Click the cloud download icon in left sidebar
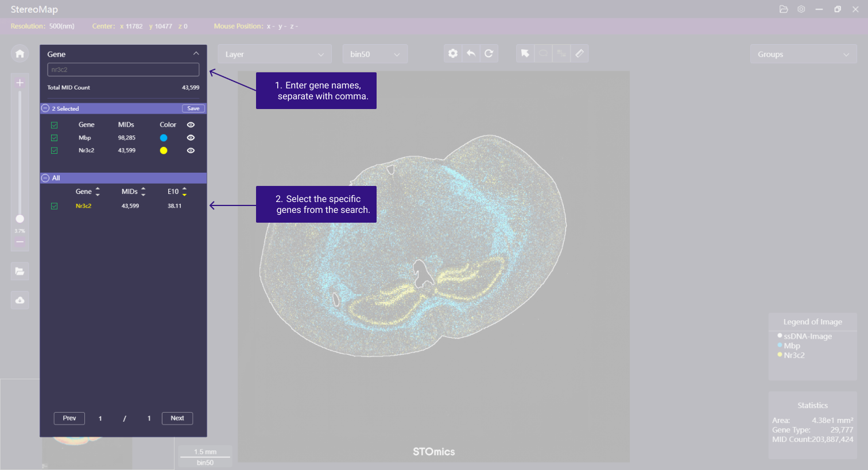868x470 pixels. [x=20, y=300]
